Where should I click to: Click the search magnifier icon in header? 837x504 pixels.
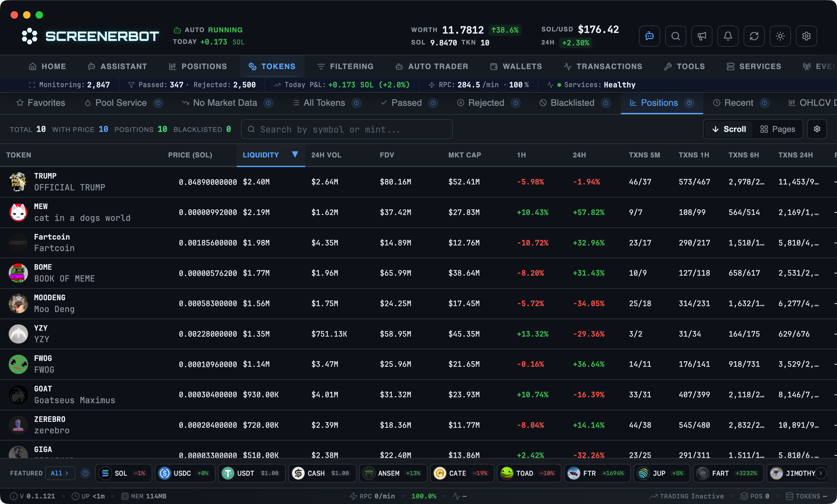[675, 36]
